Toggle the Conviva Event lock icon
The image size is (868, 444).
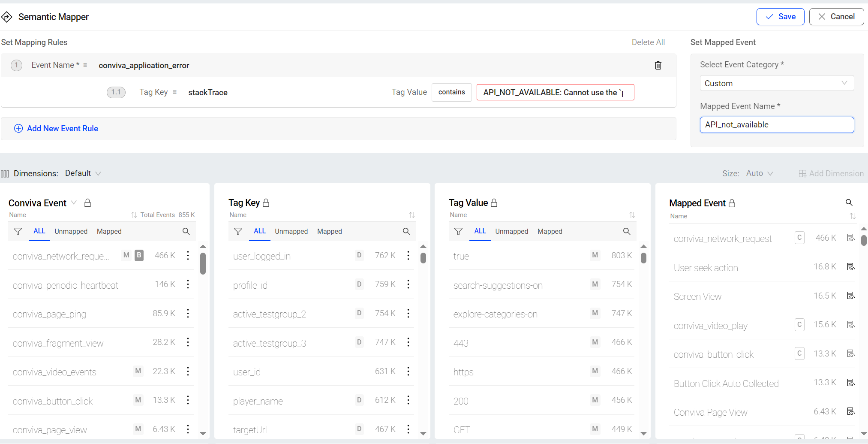(x=87, y=203)
